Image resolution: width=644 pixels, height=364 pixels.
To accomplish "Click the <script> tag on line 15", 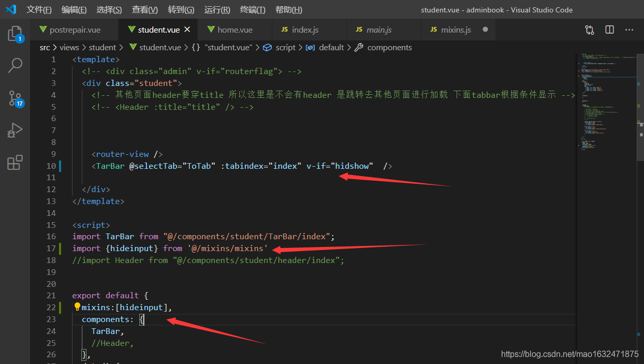I will pyautogui.click(x=91, y=225).
